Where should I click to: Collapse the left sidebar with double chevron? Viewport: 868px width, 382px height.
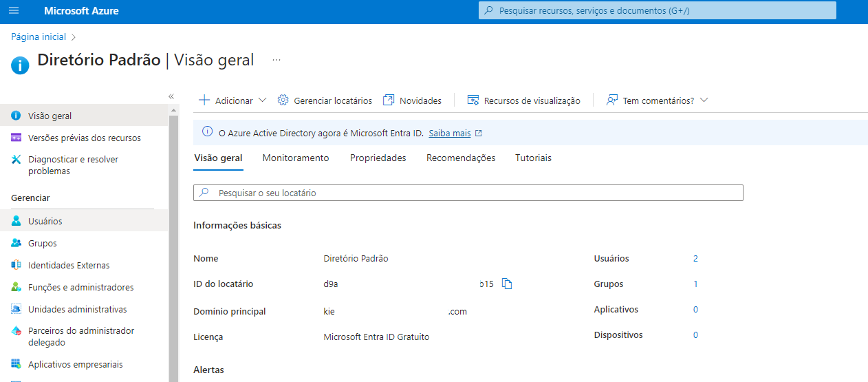tap(171, 96)
